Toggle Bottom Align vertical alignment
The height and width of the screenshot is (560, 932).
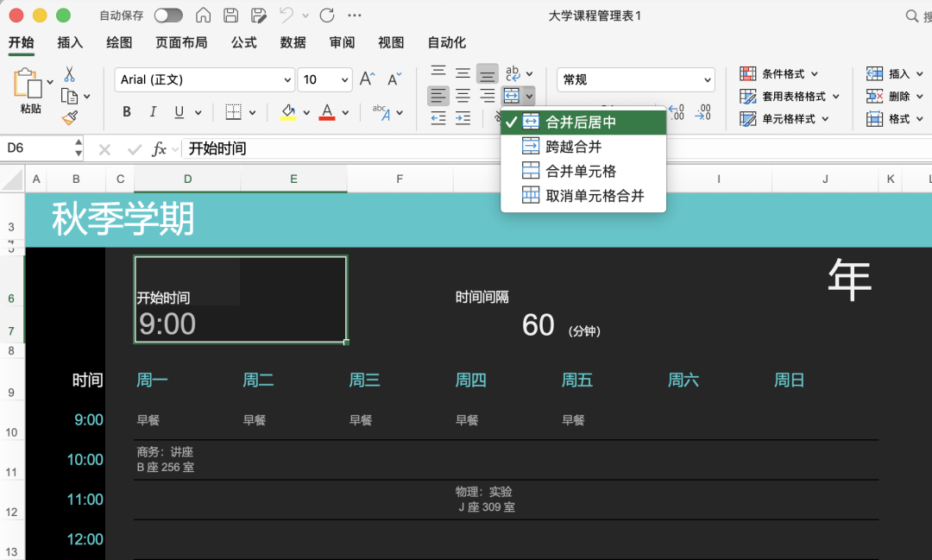click(488, 73)
